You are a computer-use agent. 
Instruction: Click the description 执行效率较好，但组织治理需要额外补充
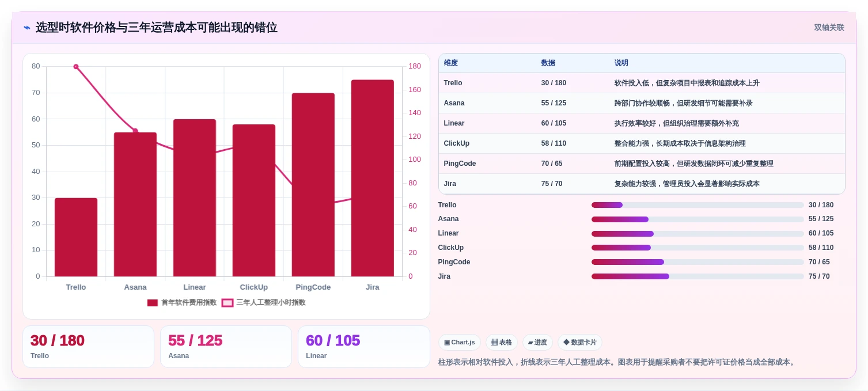(x=677, y=123)
